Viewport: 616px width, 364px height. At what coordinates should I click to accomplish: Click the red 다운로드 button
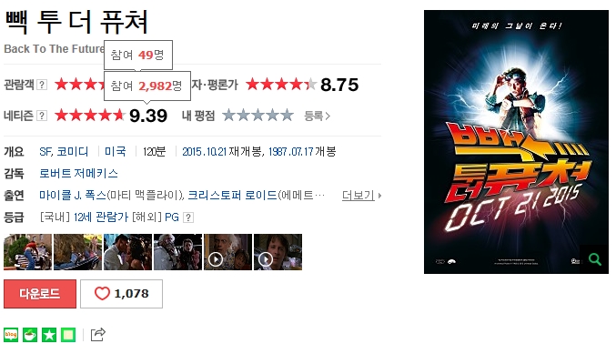pos(40,294)
